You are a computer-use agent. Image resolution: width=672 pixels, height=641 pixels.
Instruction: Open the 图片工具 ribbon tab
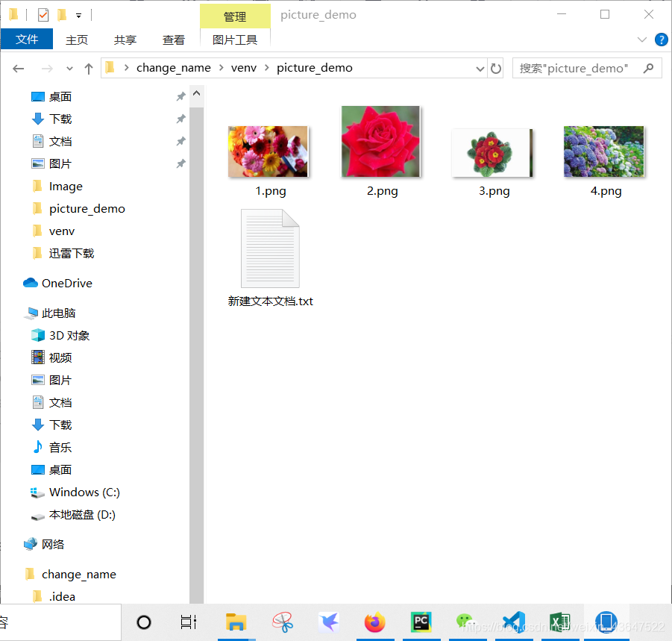click(235, 40)
